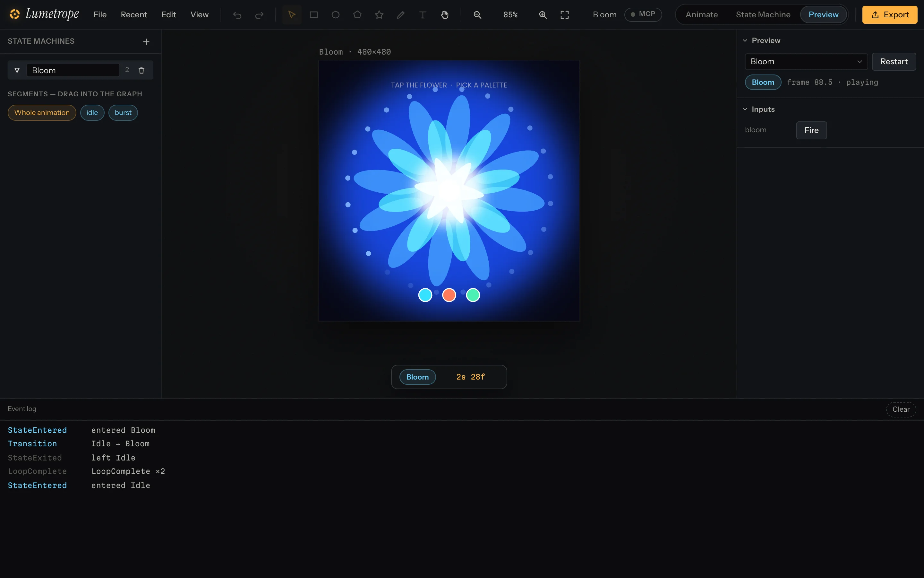Clear the event log

[901, 409]
